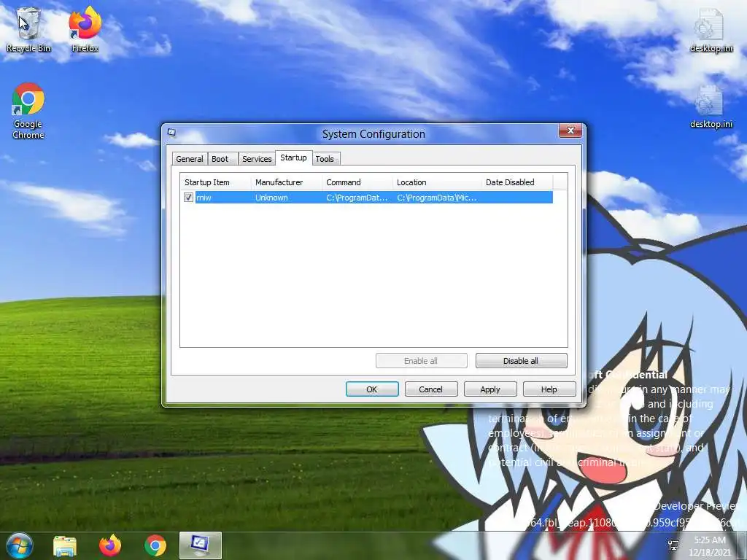The width and height of the screenshot is (747, 560).
Task: Open File Explorer from the taskbar
Action: click(65, 545)
